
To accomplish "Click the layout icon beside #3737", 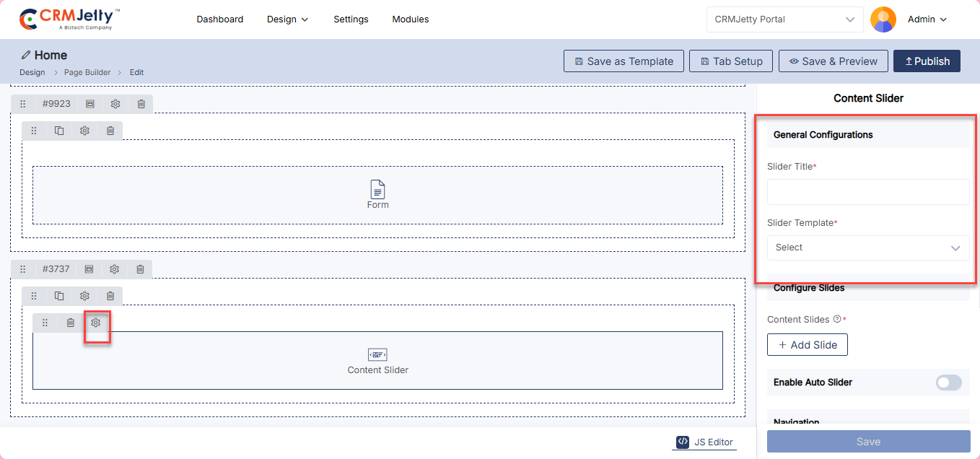I will [x=89, y=269].
